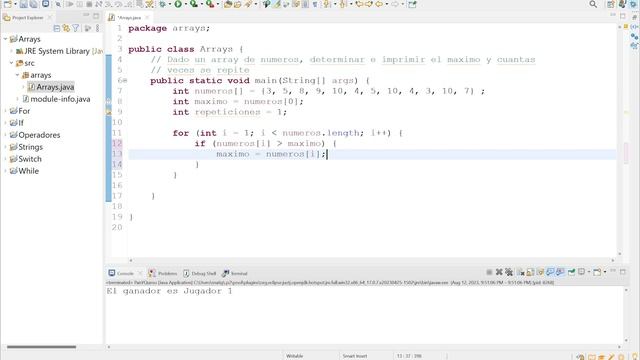640x360 pixels.
Task: Click the Debug bug icon in toolbar
Action: [x=162, y=4]
